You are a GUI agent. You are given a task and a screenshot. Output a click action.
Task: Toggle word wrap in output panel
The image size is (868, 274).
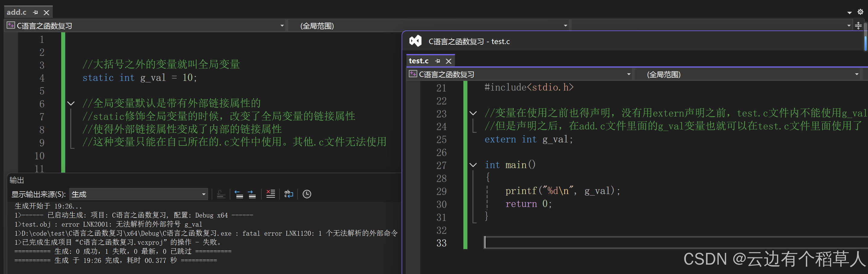coord(289,194)
